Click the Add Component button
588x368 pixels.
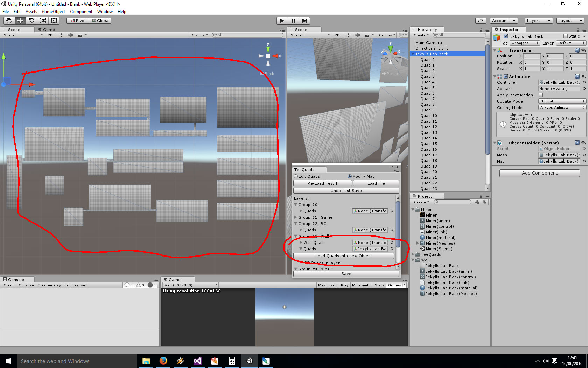(x=539, y=173)
